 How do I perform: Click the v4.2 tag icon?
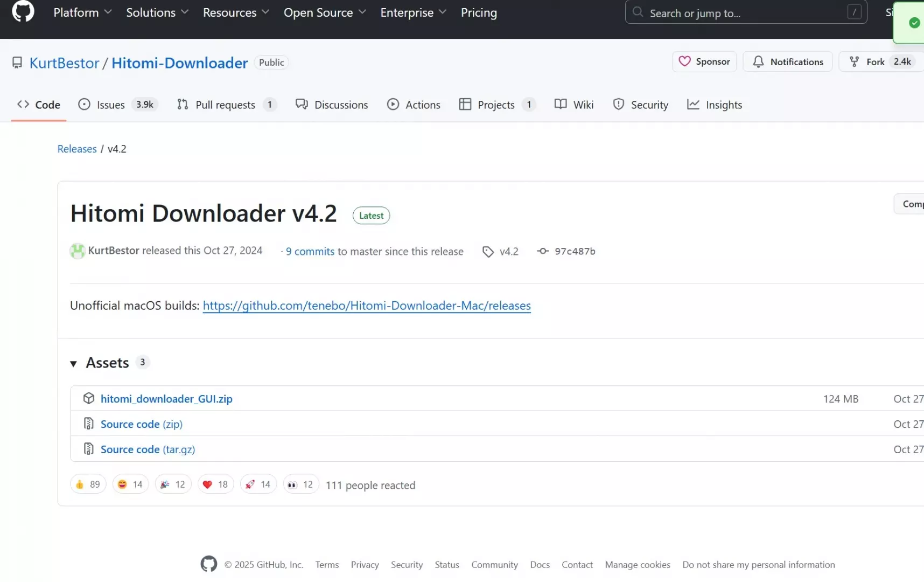click(488, 252)
